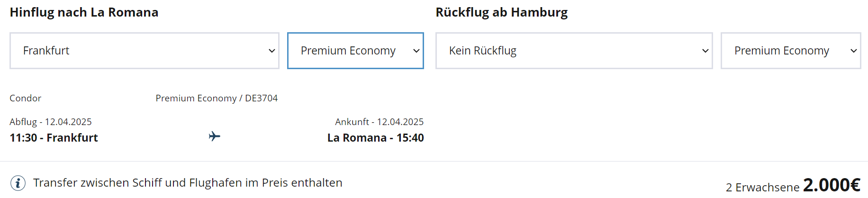Select the 11:30 - Frankfurt departure time
The image size is (868, 198).
click(x=54, y=138)
